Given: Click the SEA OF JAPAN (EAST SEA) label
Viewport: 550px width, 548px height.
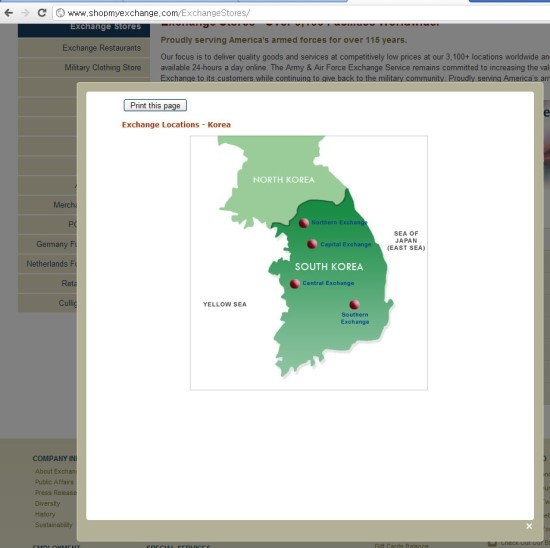Looking at the screenshot, I should point(406,241).
